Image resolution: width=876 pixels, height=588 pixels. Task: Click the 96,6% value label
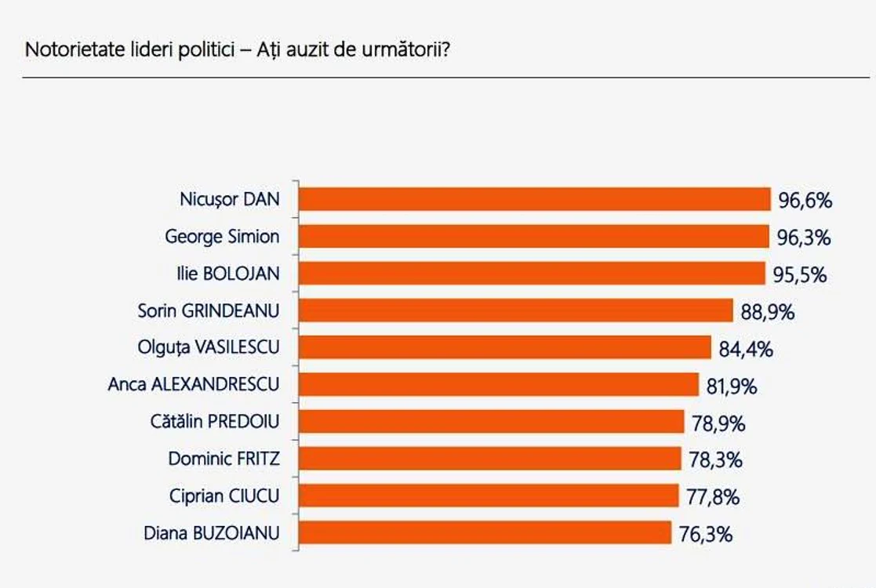click(x=805, y=201)
